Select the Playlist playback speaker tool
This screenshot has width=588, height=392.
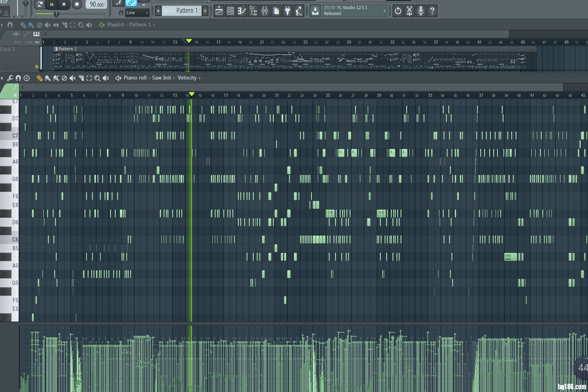click(89, 25)
